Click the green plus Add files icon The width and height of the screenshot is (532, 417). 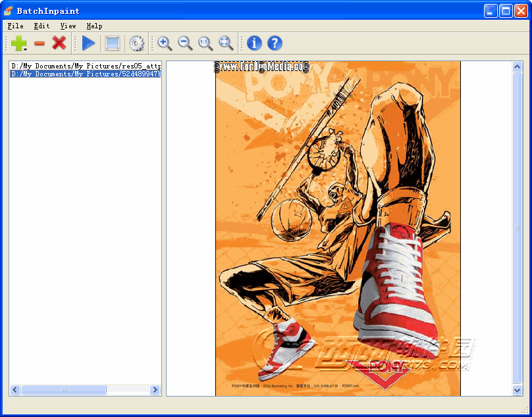click(x=17, y=43)
